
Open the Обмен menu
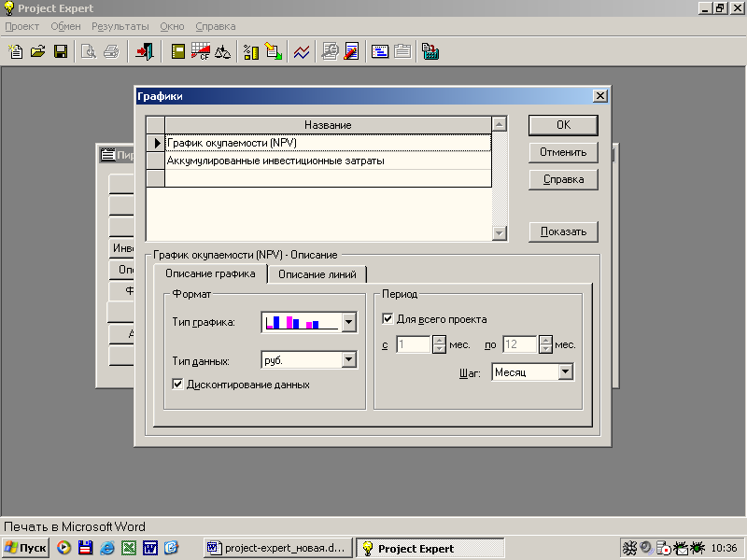(65, 27)
